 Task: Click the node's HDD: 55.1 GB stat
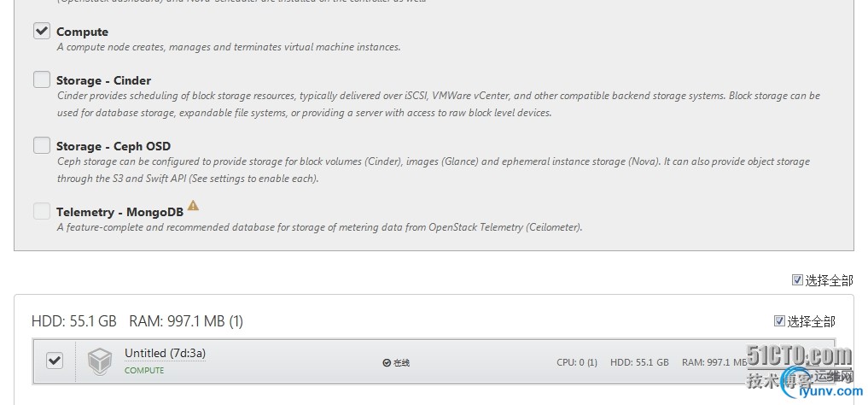coord(639,362)
